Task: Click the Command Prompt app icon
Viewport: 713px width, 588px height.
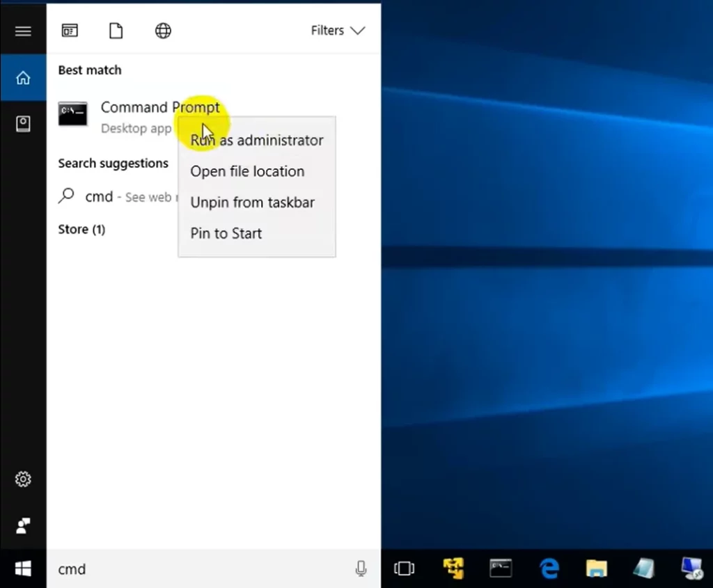Action: 72,113
